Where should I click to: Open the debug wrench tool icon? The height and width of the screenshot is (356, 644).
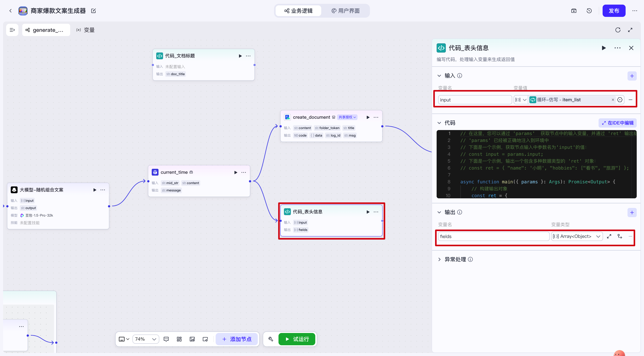(271, 339)
